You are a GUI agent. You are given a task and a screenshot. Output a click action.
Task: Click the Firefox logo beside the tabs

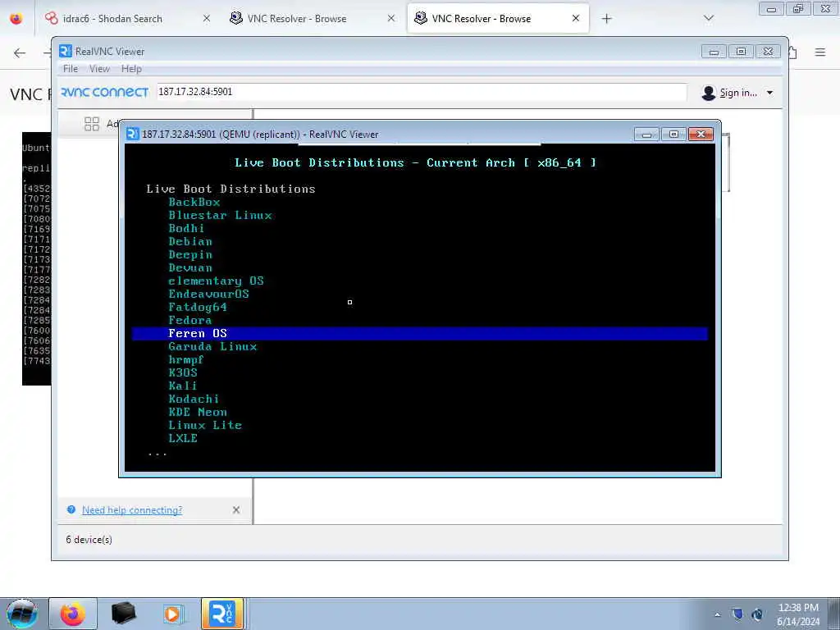click(x=16, y=18)
